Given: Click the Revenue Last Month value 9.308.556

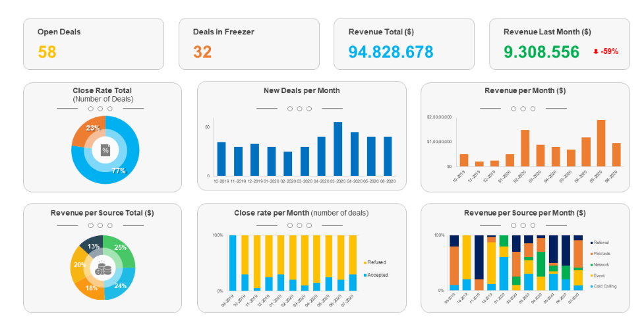Looking at the screenshot, I should tap(541, 52).
